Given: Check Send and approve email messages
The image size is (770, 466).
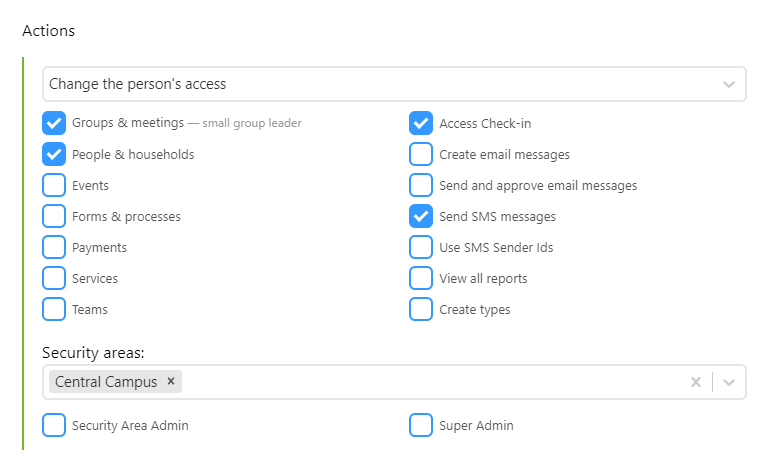Looking at the screenshot, I should click(421, 185).
